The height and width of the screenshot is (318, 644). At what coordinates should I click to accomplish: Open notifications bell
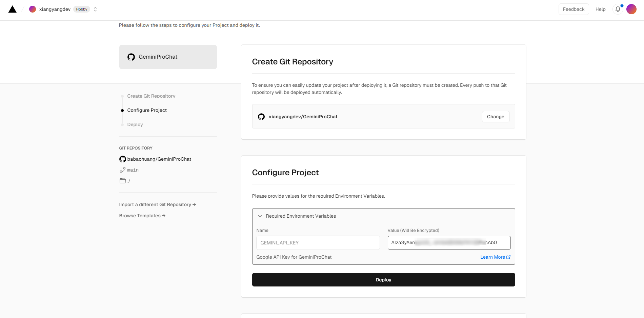[618, 9]
